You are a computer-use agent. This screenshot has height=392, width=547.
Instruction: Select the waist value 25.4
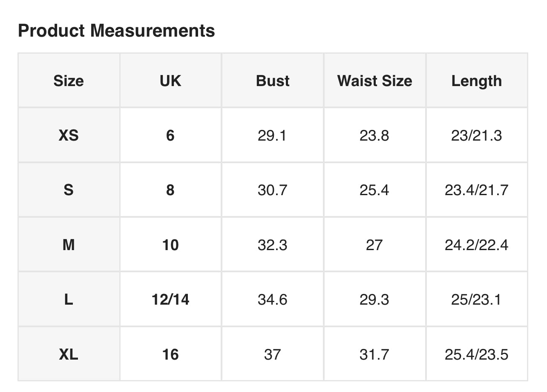coord(374,190)
